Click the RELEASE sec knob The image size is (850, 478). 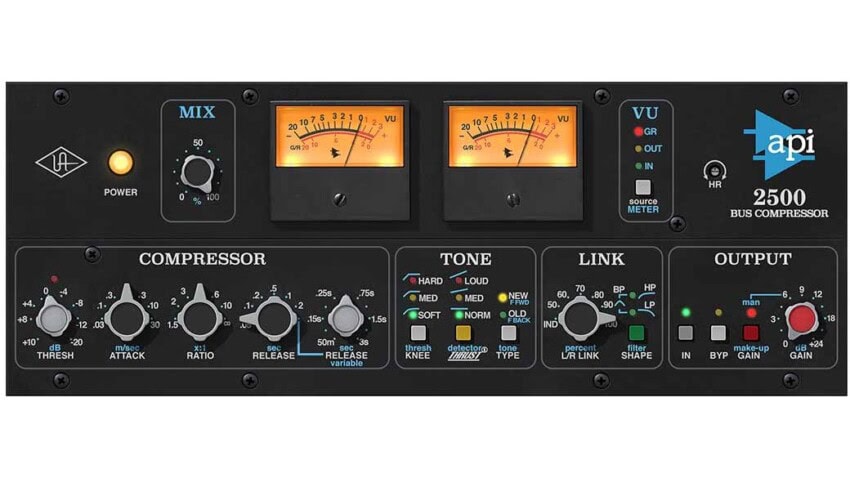[272, 319]
